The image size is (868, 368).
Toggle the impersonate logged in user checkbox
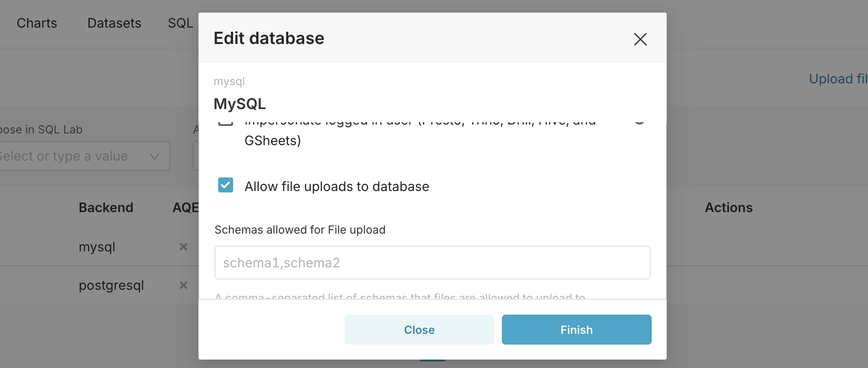pos(226,123)
